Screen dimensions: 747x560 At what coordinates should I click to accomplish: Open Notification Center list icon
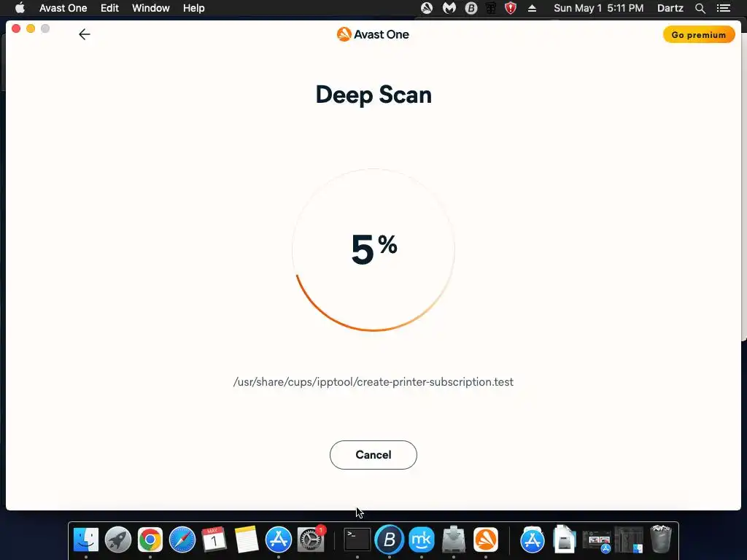[723, 8]
